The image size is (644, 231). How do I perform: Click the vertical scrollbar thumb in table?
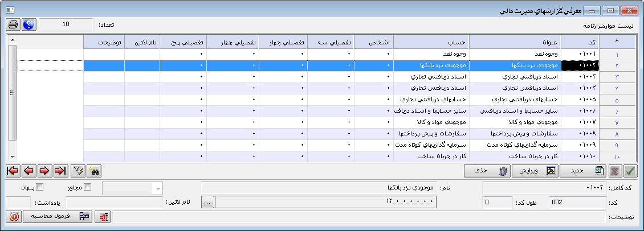pos(13,92)
